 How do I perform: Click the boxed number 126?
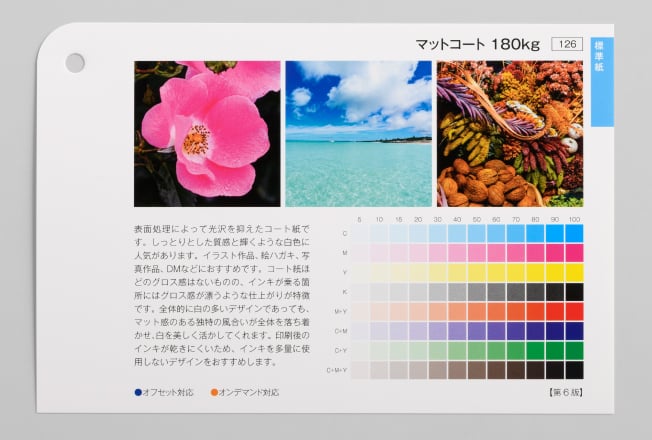(x=566, y=44)
